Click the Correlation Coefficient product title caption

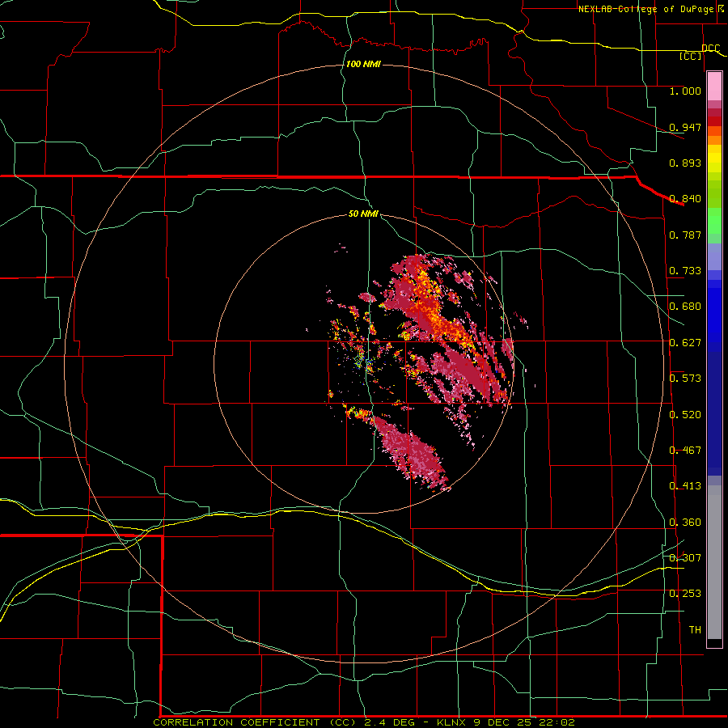(x=364, y=722)
